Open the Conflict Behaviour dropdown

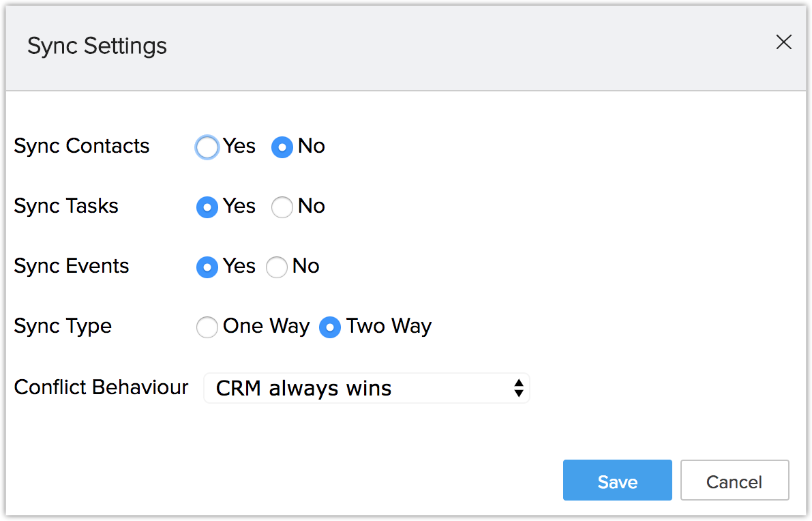(x=366, y=388)
